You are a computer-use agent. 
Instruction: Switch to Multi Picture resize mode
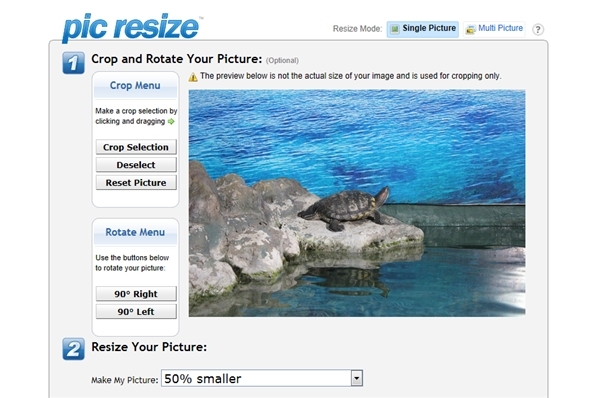pyautogui.click(x=494, y=29)
